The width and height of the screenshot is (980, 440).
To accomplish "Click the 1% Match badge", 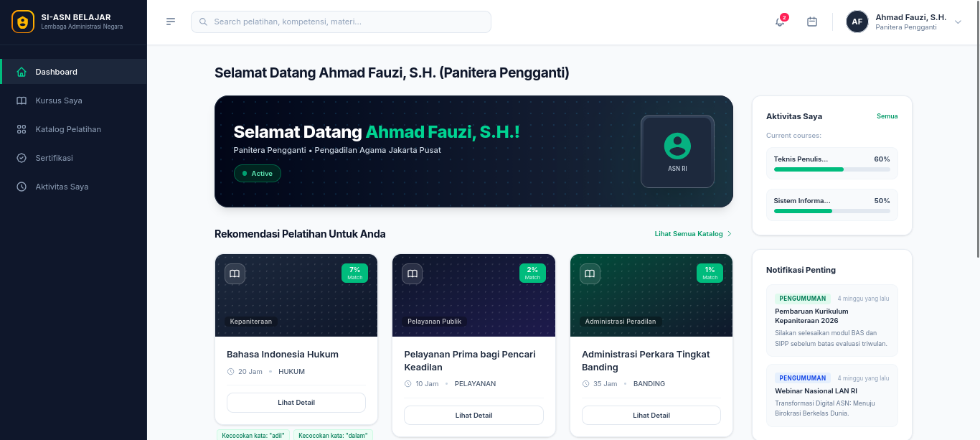I will 710,273.
